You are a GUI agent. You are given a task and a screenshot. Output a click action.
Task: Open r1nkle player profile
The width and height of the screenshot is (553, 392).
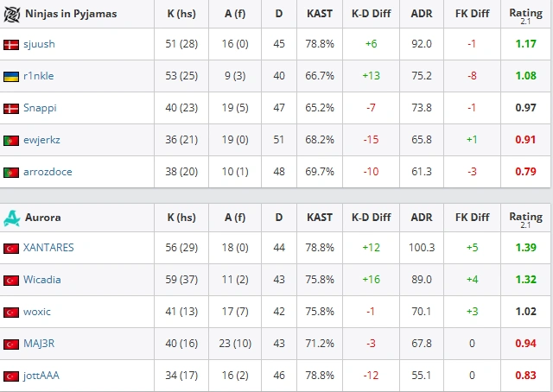click(x=38, y=76)
